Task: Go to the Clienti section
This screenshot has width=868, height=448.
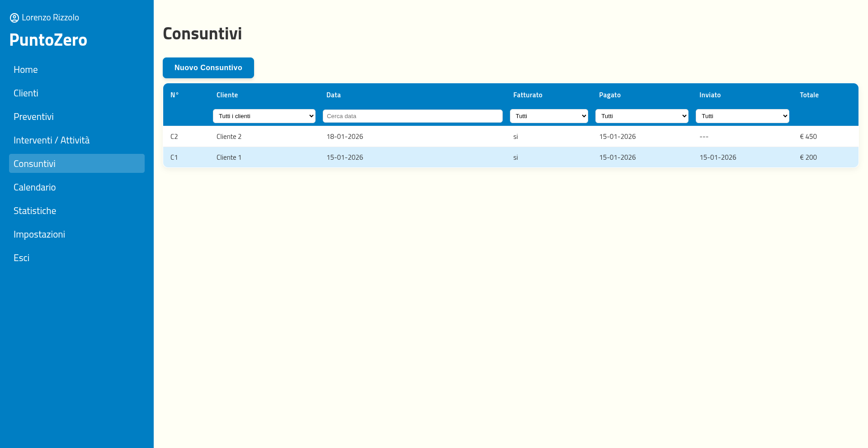Action: 26,93
